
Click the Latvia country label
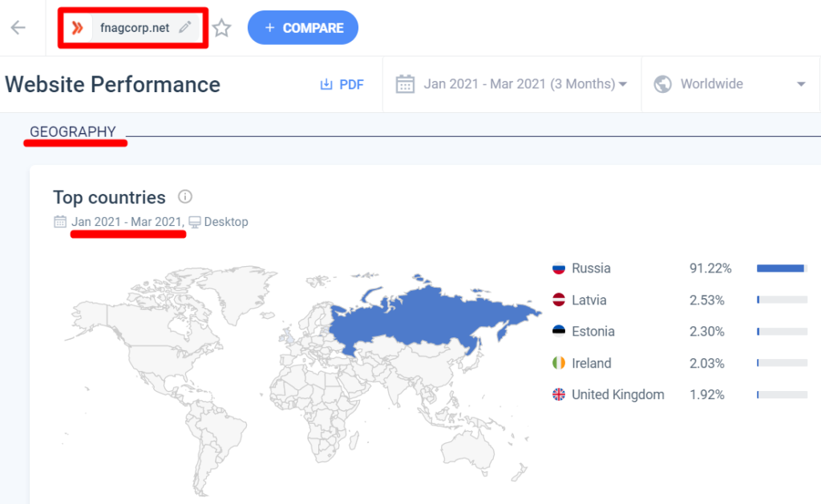pos(588,300)
